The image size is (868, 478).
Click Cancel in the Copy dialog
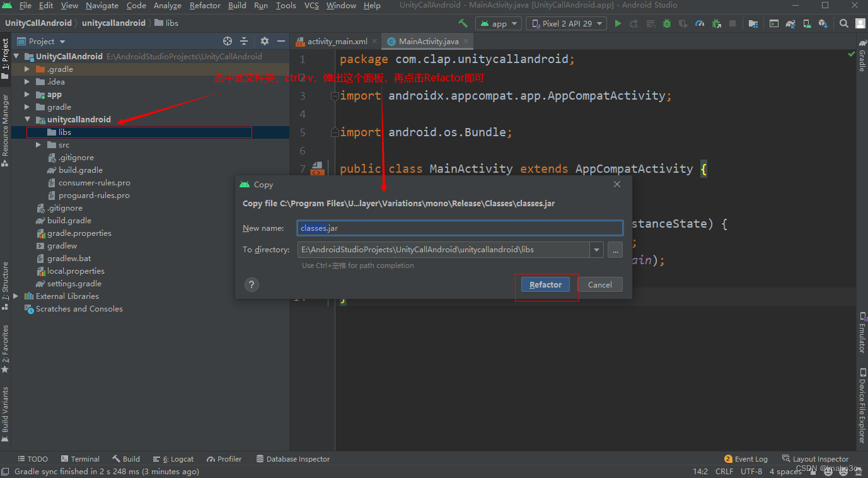(599, 284)
